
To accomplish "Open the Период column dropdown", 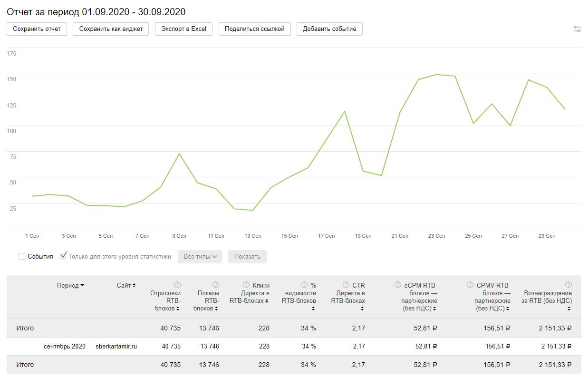I will coord(70,285).
